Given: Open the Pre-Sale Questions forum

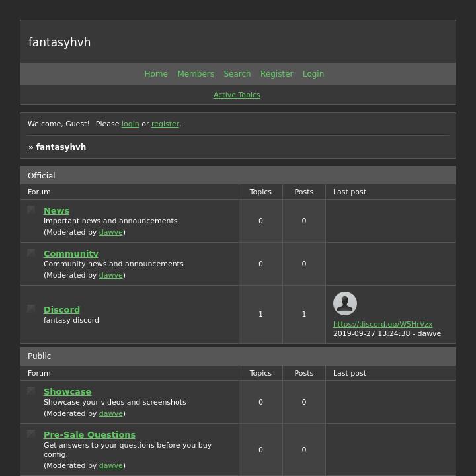Looking at the screenshot, I should coord(89,434).
